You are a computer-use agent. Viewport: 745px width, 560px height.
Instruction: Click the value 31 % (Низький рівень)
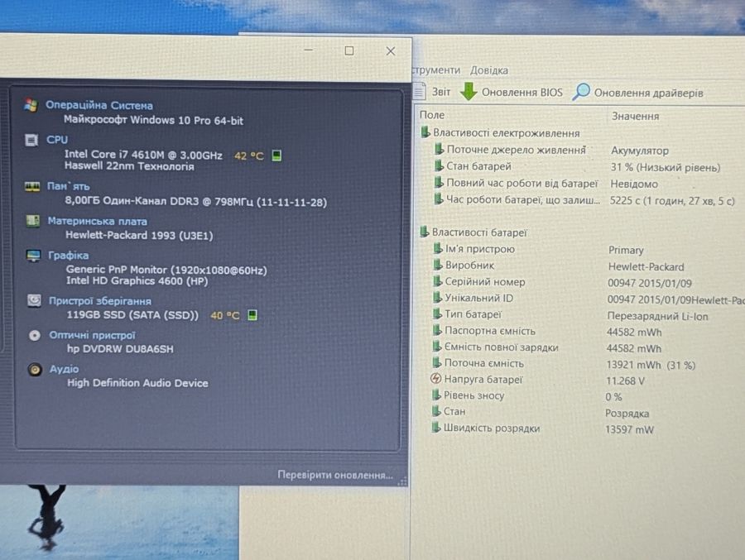click(x=666, y=168)
